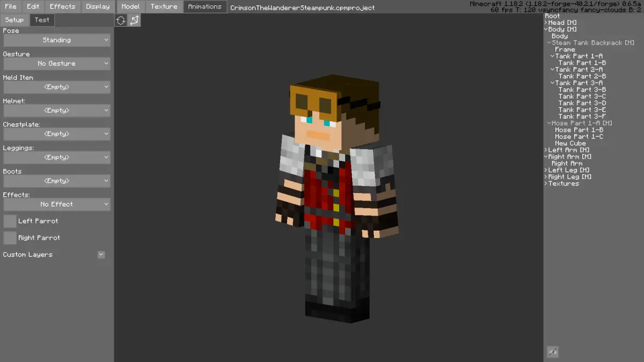Screen dimensions: 644x362
Task: Open the Effects dropdown showing No Effect
Action: click(57, 204)
